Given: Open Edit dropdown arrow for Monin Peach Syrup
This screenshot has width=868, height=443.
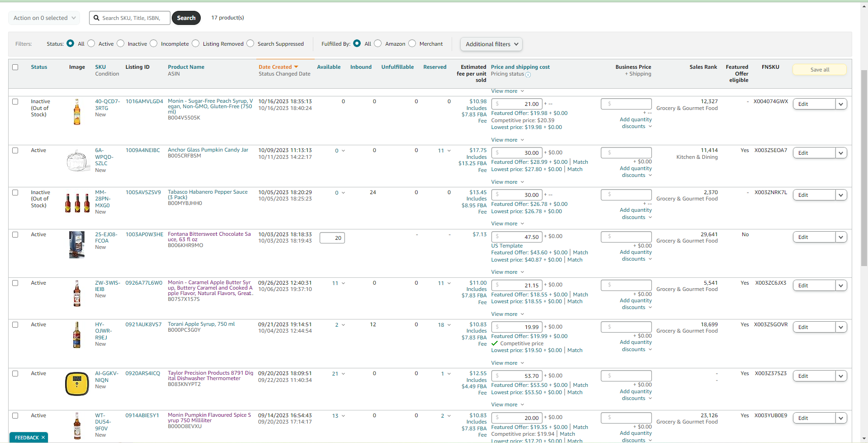Looking at the screenshot, I should (x=841, y=104).
